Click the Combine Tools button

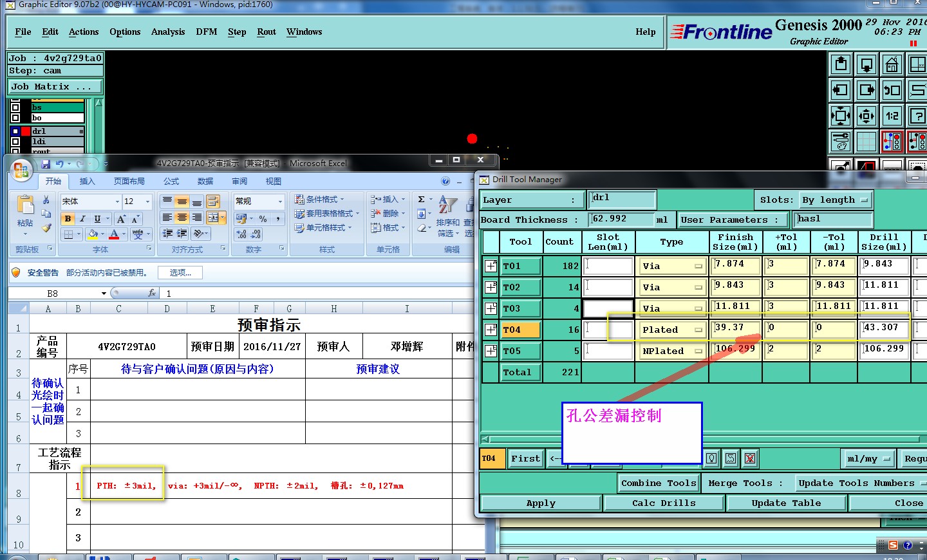pyautogui.click(x=659, y=483)
